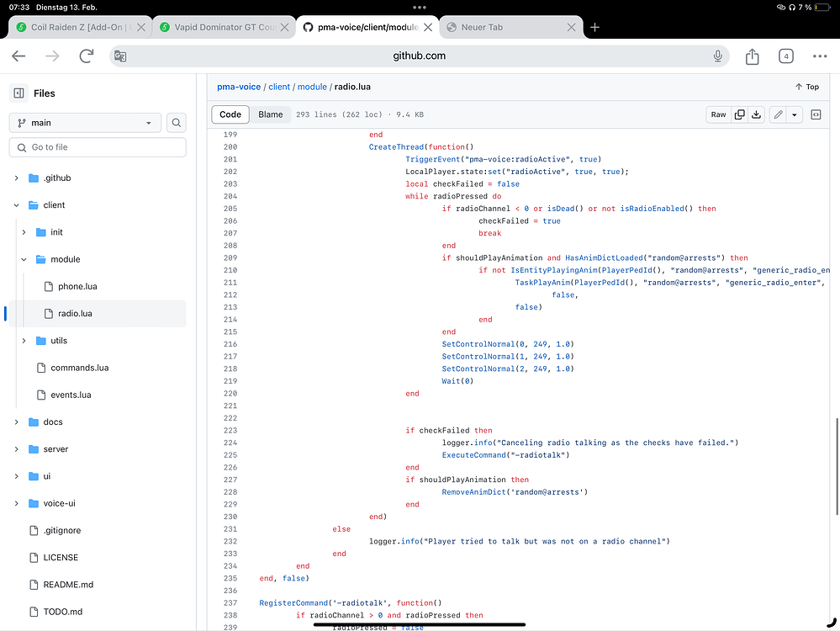Copy raw file contents icon
The image size is (840, 631).
click(740, 114)
